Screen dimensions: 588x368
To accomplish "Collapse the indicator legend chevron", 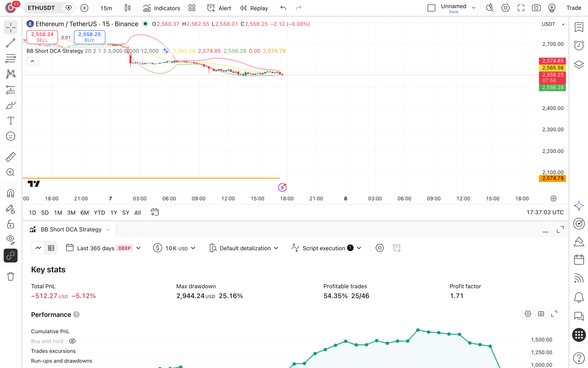I will (x=32, y=61).
